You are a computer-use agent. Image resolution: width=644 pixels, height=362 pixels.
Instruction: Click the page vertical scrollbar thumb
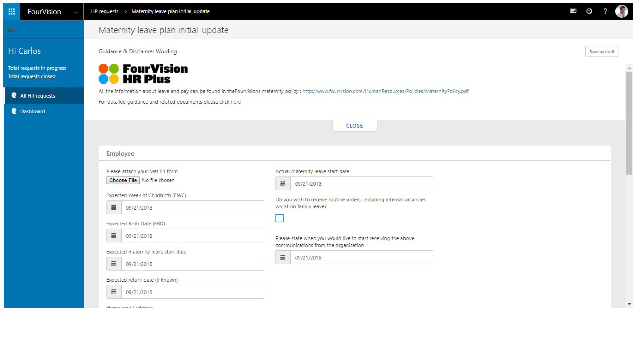coord(629,123)
